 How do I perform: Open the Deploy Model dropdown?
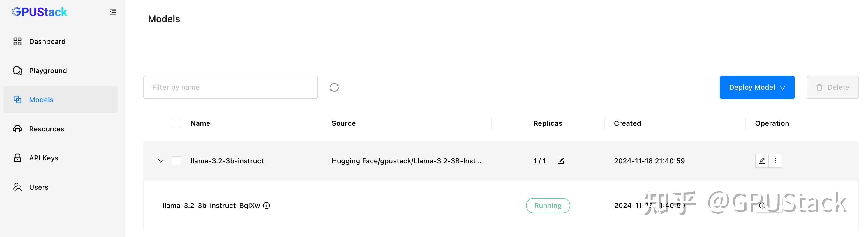click(x=757, y=88)
